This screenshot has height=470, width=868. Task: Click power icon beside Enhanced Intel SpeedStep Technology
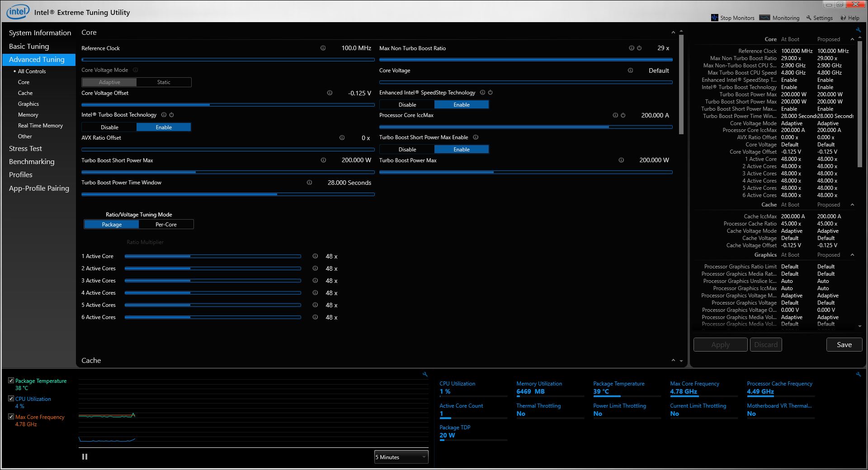point(490,92)
